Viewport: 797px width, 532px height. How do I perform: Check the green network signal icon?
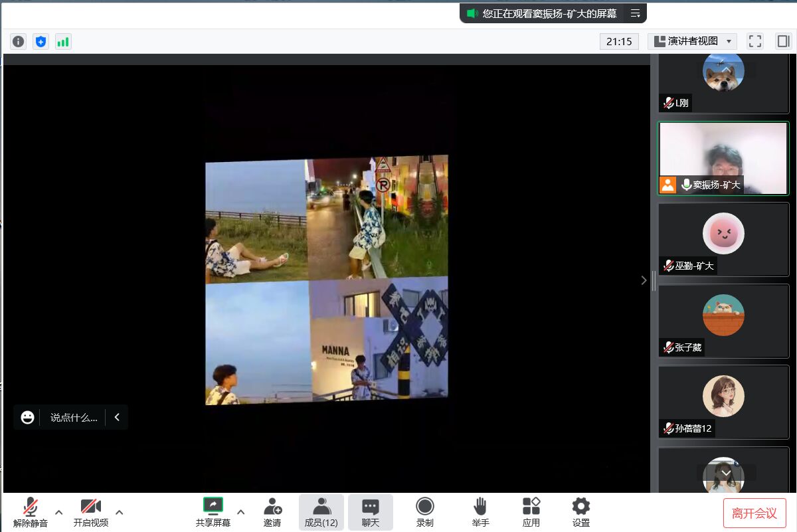pyautogui.click(x=63, y=42)
